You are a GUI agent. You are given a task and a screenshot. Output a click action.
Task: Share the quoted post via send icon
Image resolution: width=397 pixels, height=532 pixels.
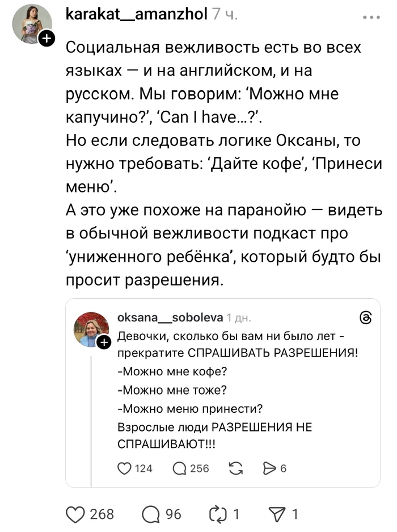pos(268,468)
